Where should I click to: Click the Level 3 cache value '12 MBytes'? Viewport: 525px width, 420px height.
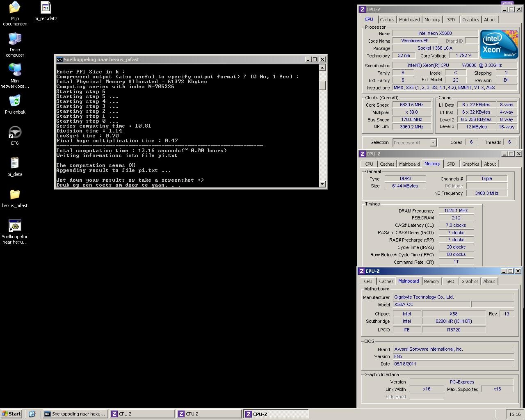476,127
